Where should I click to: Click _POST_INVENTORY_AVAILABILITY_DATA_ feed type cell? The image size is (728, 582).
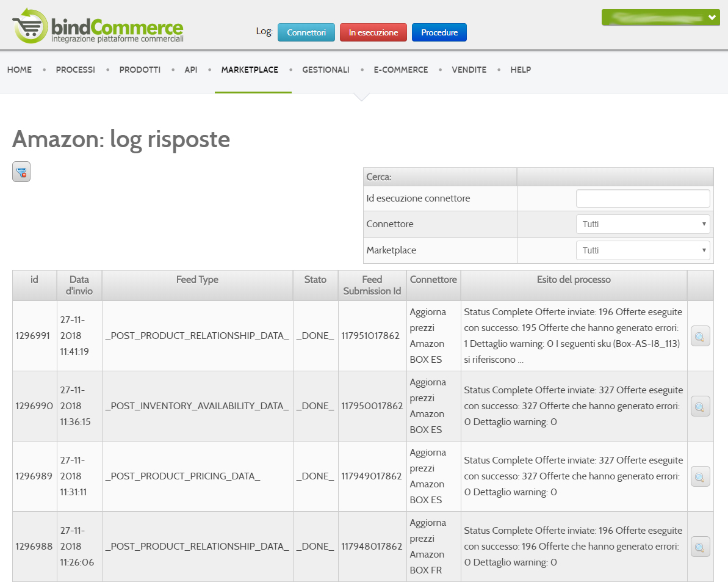click(x=197, y=406)
